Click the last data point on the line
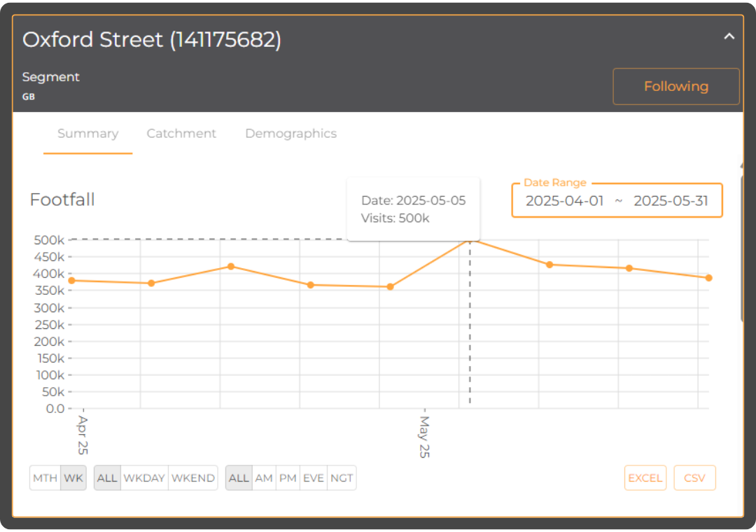 708,278
